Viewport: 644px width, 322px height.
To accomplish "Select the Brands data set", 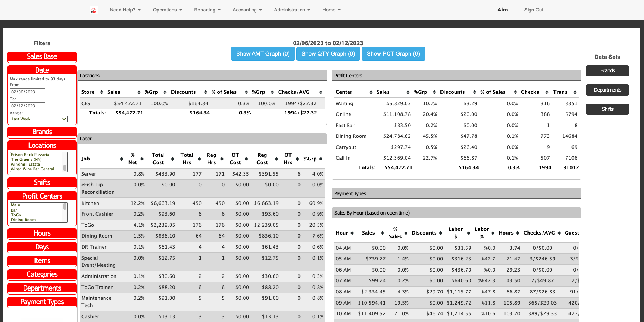I will tap(607, 71).
